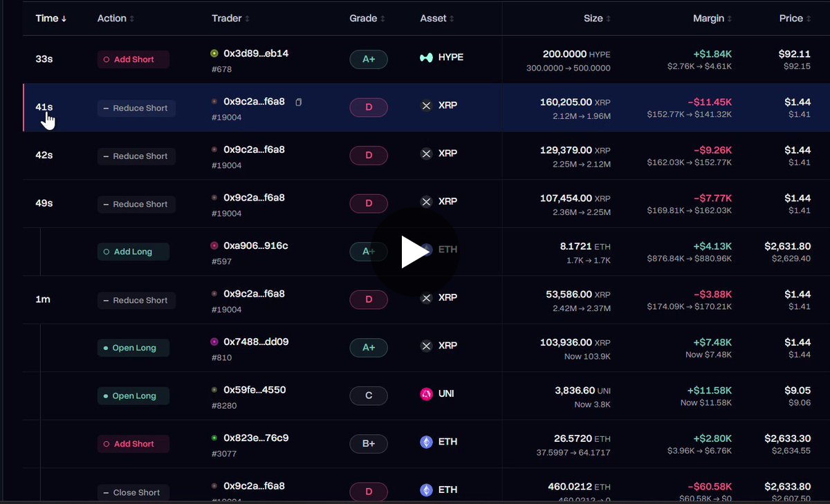This screenshot has height=504, width=830.
Task: Click the Close Short action badge
Action: [133, 492]
